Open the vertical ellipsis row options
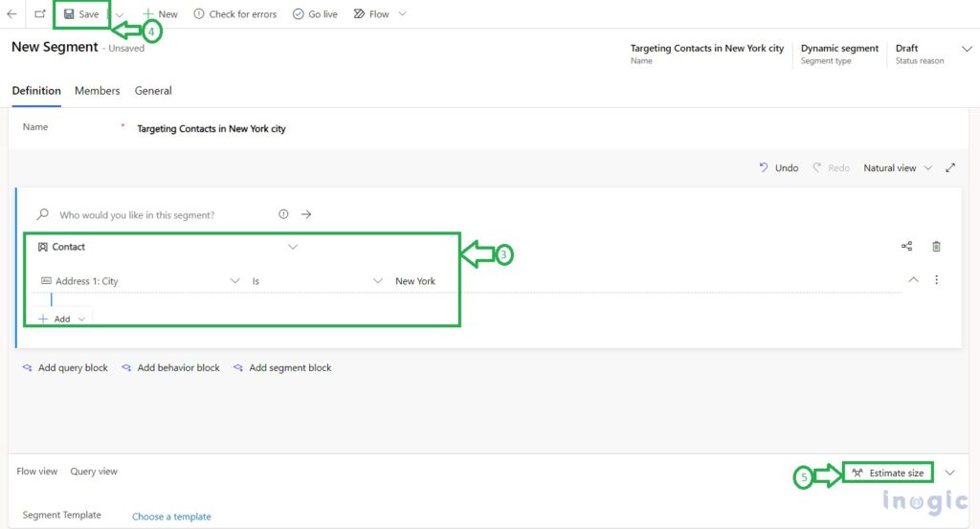The width and height of the screenshot is (980, 529). pos(936,280)
